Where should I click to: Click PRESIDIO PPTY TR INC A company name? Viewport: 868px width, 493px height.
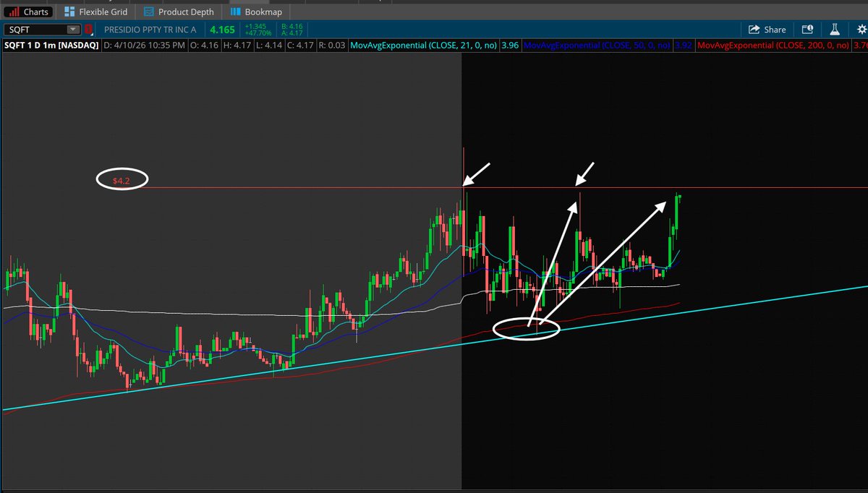[x=149, y=30]
